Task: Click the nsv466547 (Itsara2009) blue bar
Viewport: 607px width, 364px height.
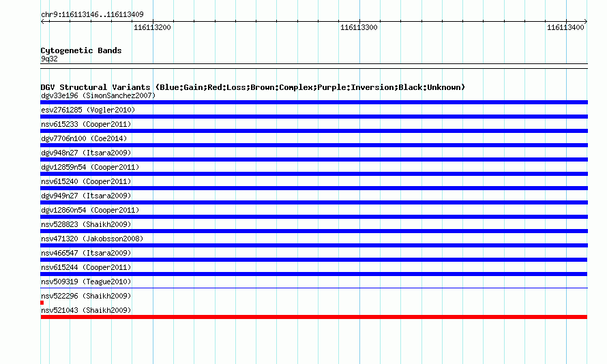Action: click(314, 260)
